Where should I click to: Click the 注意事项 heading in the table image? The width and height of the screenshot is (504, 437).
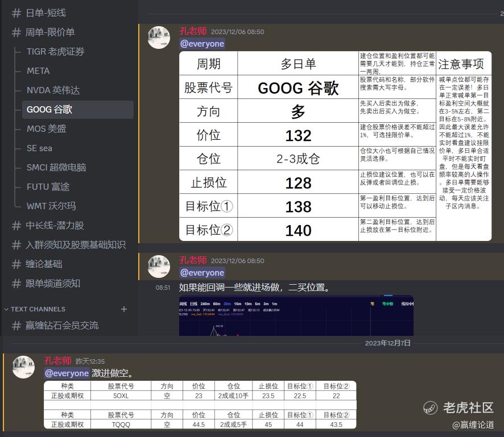461,64
